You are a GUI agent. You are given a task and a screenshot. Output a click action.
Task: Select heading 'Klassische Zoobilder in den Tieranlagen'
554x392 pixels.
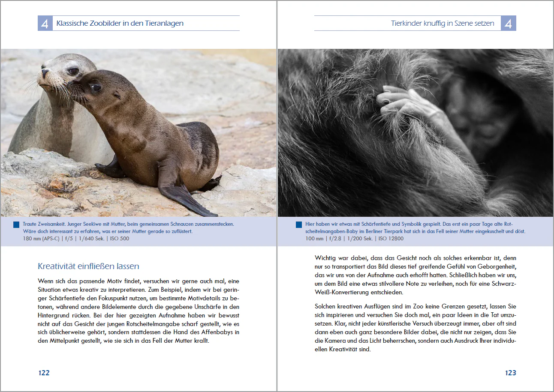coord(120,23)
